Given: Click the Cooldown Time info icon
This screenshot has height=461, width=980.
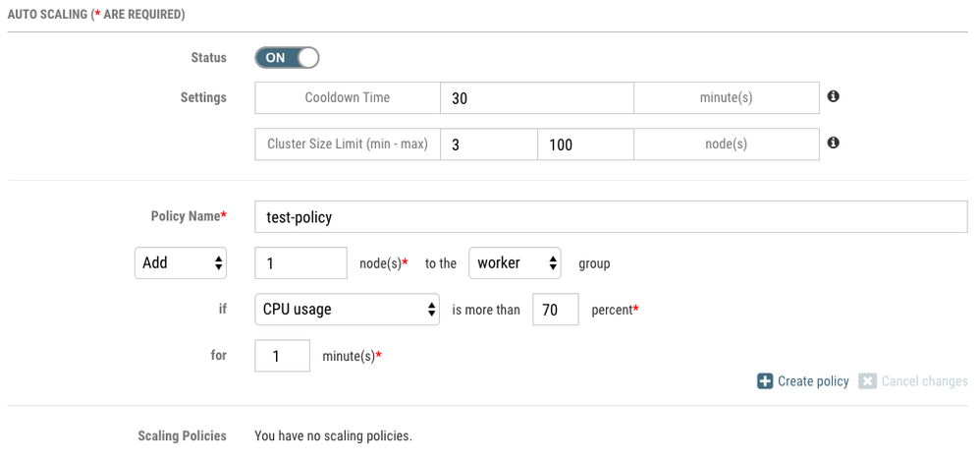Looking at the screenshot, I should (833, 96).
